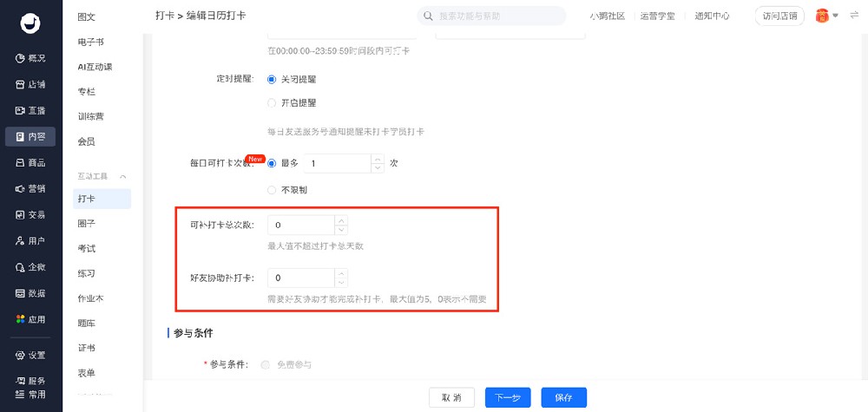
Task: Click the 商品 box icon
Action: (x=20, y=162)
